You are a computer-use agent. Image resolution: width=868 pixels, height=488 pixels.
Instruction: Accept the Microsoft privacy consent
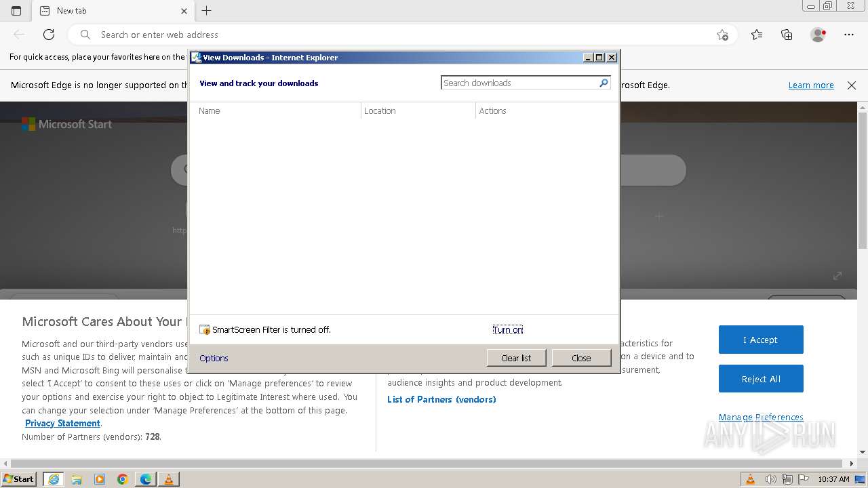761,340
